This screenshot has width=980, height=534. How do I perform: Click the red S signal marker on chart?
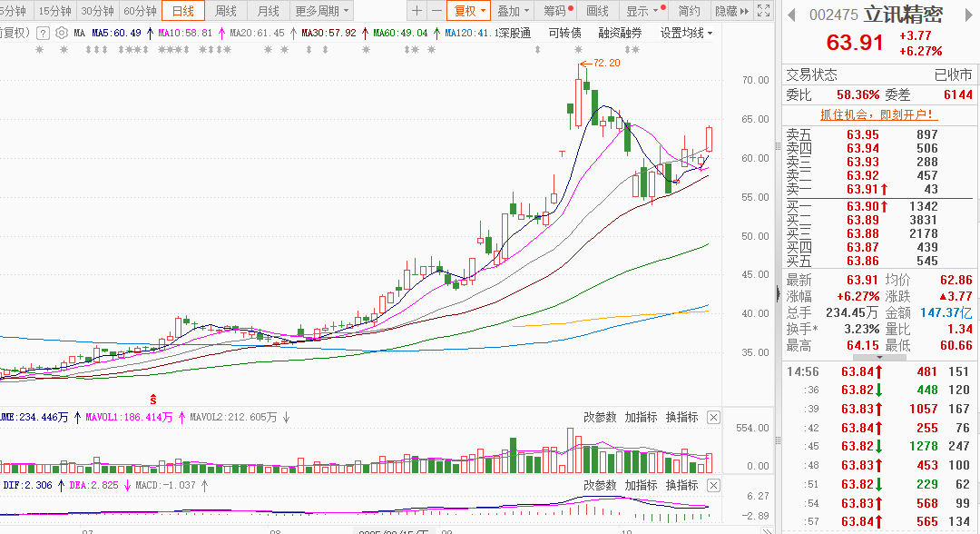pos(153,399)
